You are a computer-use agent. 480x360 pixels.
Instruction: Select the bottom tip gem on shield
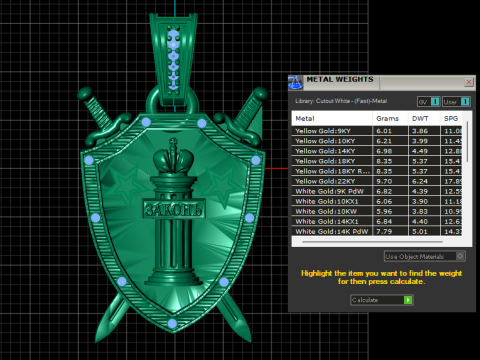pos(172,323)
